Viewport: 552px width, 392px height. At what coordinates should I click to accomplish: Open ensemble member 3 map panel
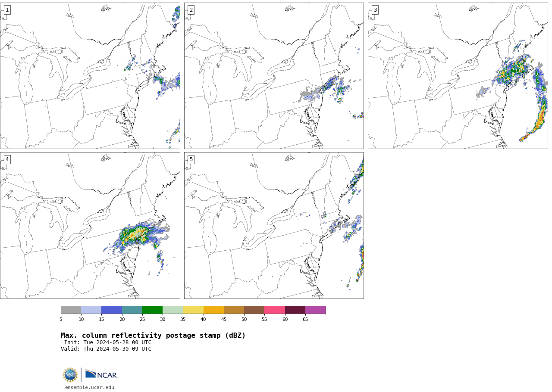click(x=458, y=76)
